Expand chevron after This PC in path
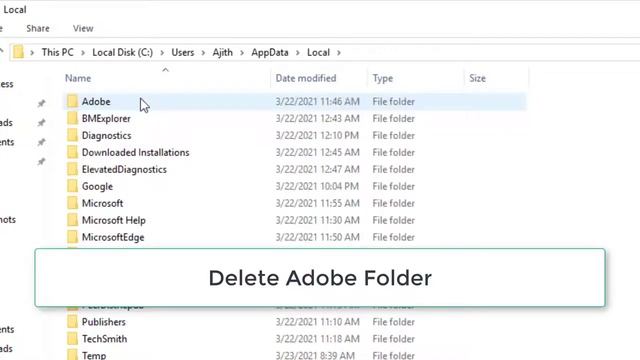The height and width of the screenshot is (360, 640). pos(83,53)
